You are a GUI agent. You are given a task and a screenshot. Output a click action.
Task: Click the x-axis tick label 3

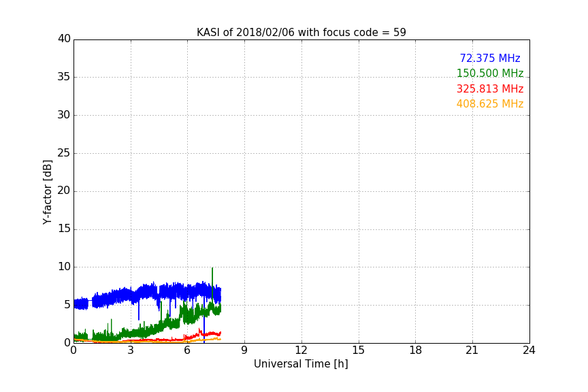point(131,350)
